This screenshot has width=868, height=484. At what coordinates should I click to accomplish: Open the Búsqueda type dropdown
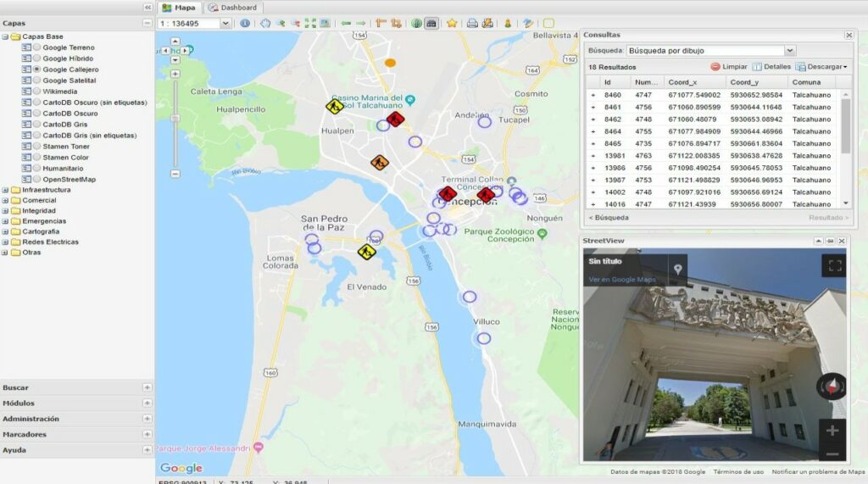coord(790,50)
